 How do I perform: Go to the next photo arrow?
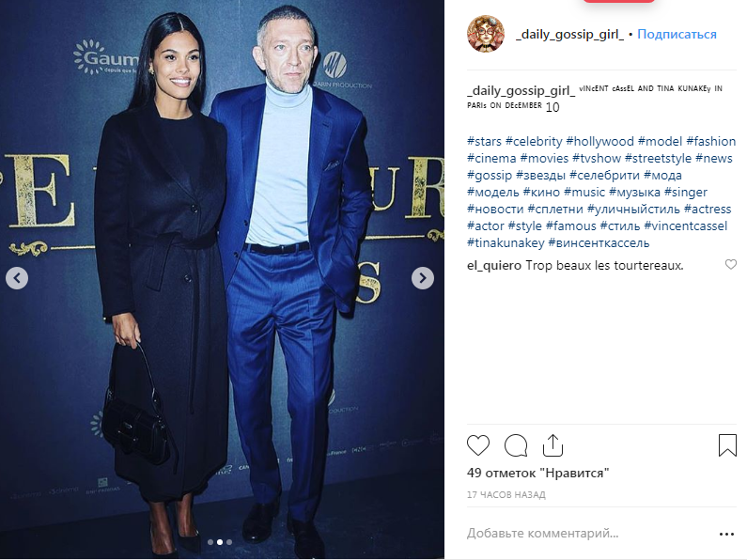[x=423, y=277]
